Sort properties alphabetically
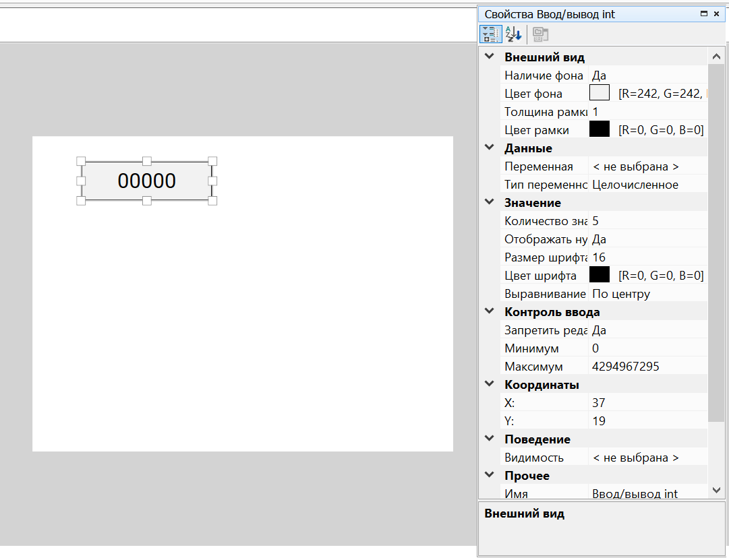This screenshot has height=560, width=729. point(513,34)
